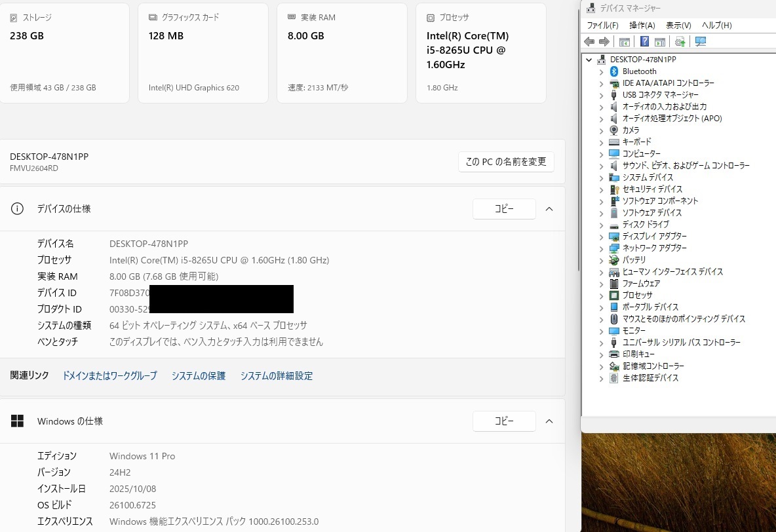Select the ファームウェア icon
This screenshot has width=776, height=532.
pyautogui.click(x=614, y=284)
